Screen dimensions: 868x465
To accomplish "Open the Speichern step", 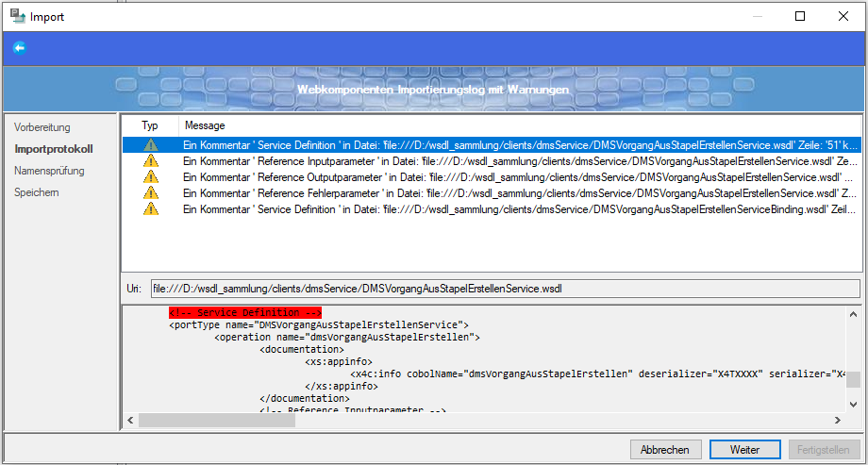I will [x=37, y=192].
